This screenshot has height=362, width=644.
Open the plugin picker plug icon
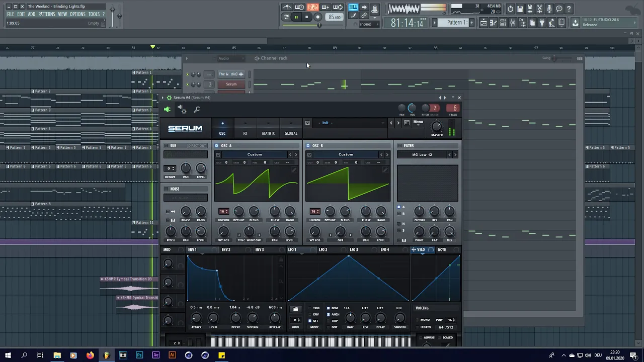click(542, 23)
